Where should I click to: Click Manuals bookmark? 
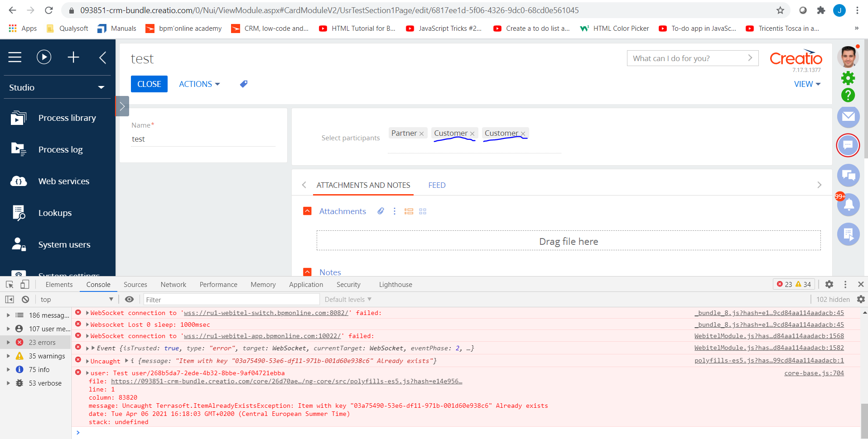tap(116, 28)
